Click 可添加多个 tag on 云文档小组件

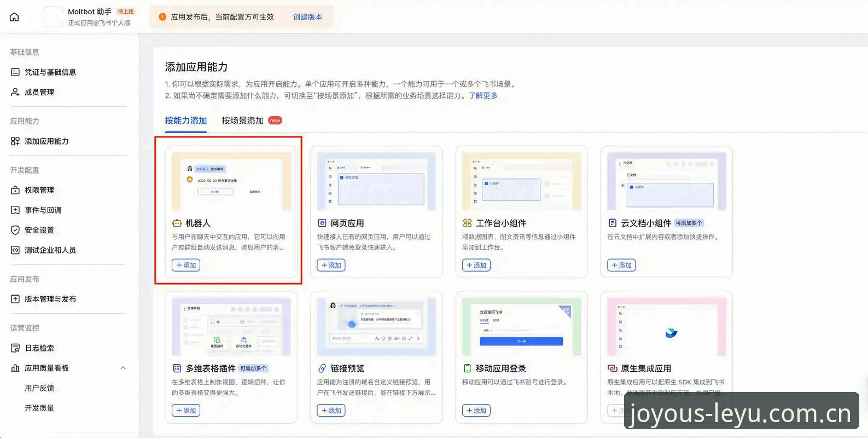tap(689, 223)
